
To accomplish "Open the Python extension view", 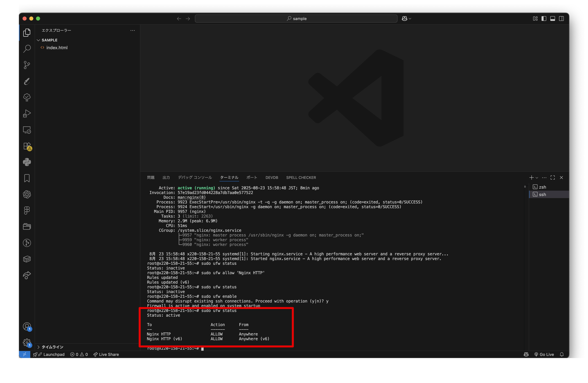I will coord(27,162).
